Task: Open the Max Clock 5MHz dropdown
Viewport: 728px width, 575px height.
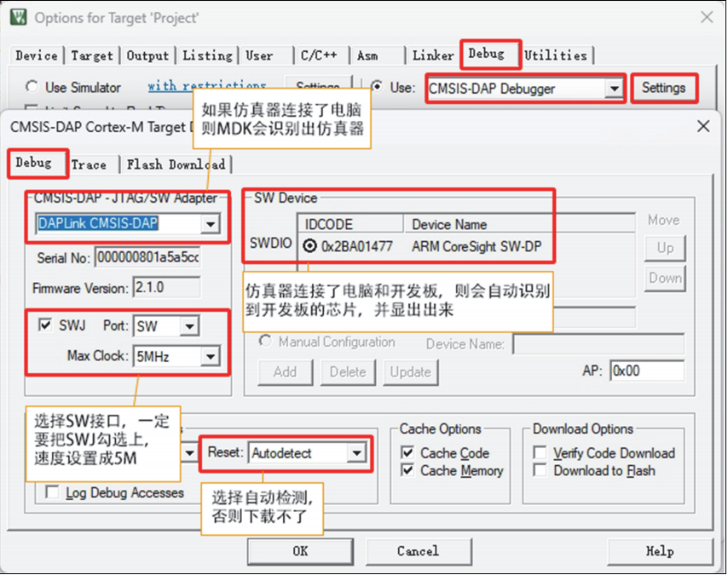Action: click(x=211, y=357)
